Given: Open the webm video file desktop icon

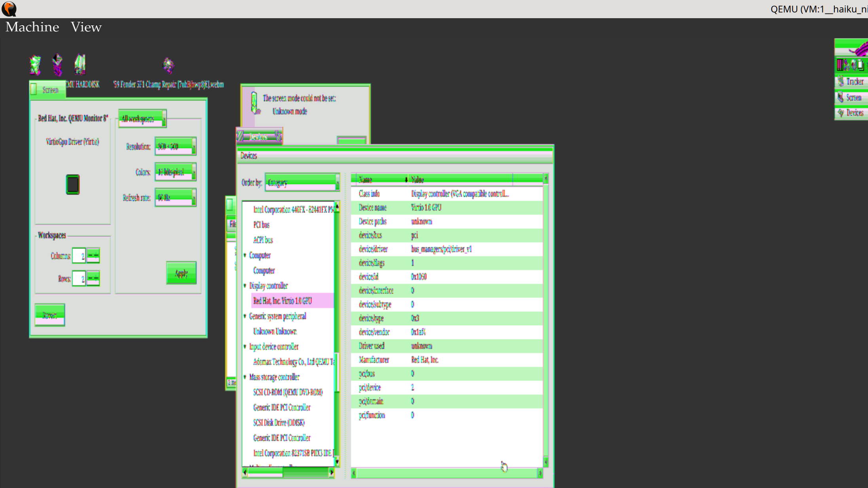Looking at the screenshot, I should 169,65.
